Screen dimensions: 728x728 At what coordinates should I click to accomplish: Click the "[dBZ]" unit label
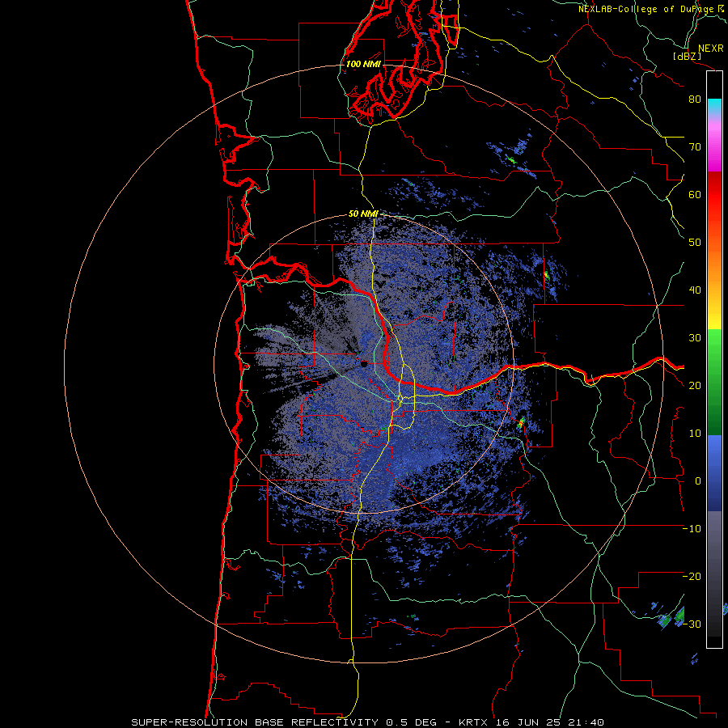(x=687, y=56)
